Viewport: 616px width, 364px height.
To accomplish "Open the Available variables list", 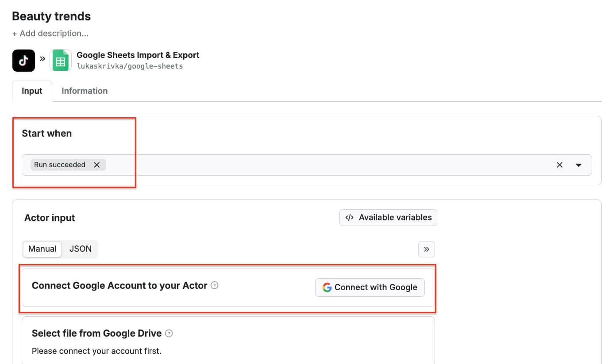I will click(x=388, y=218).
